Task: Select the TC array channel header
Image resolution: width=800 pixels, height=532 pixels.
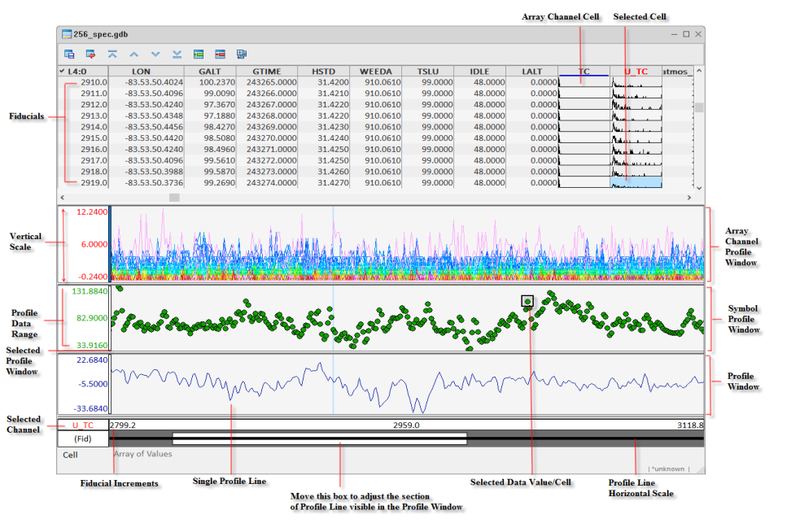Action: [x=584, y=72]
